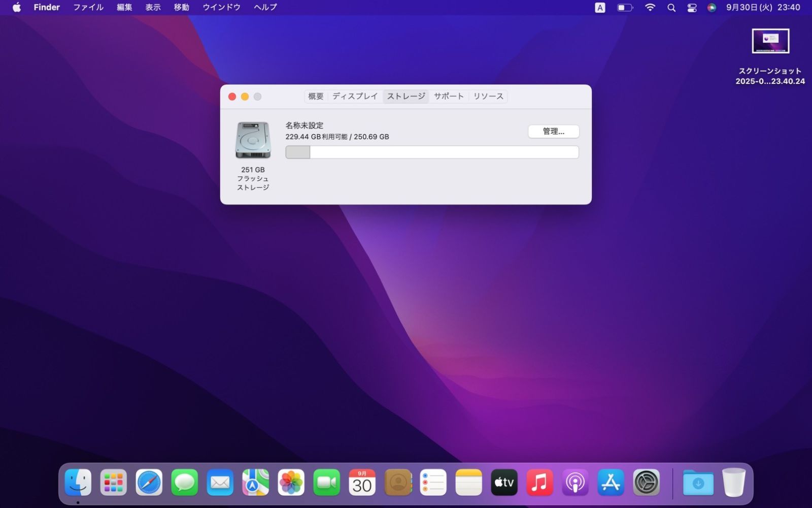Click the battery indicator
Screen dimensions: 812x508
click(624, 7)
